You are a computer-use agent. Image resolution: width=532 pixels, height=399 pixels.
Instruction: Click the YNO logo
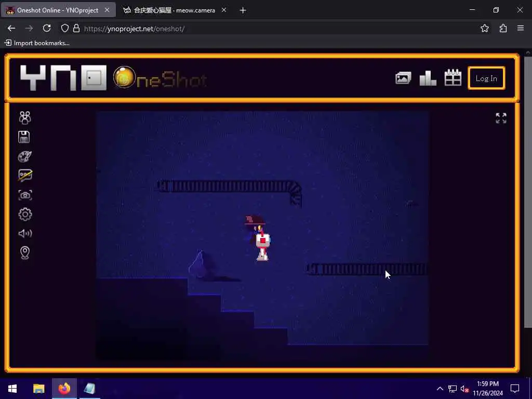pos(63,78)
